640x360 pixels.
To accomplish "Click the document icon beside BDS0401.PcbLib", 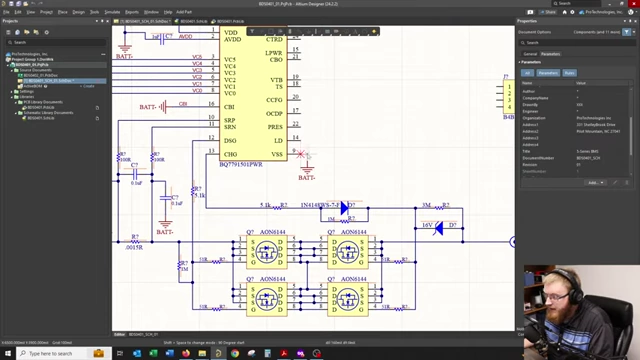I will tap(97, 108).
